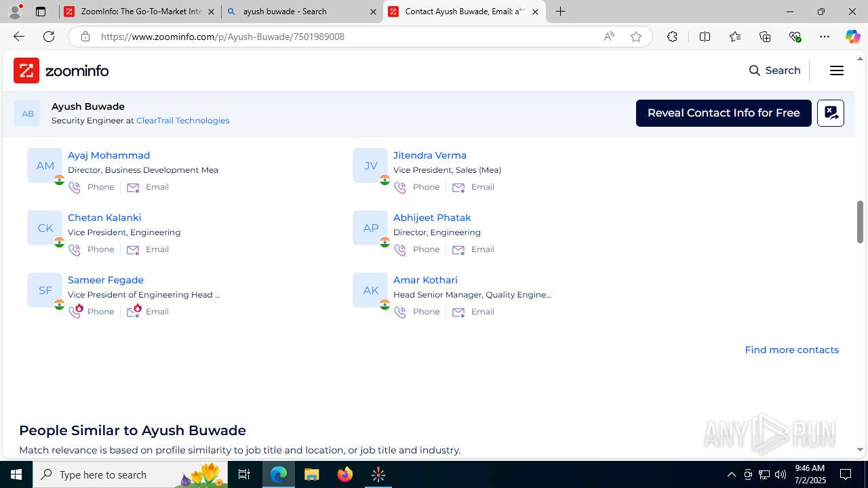This screenshot has width=868, height=488.
Task: Open the browser profile icon
Action: pos(15,12)
